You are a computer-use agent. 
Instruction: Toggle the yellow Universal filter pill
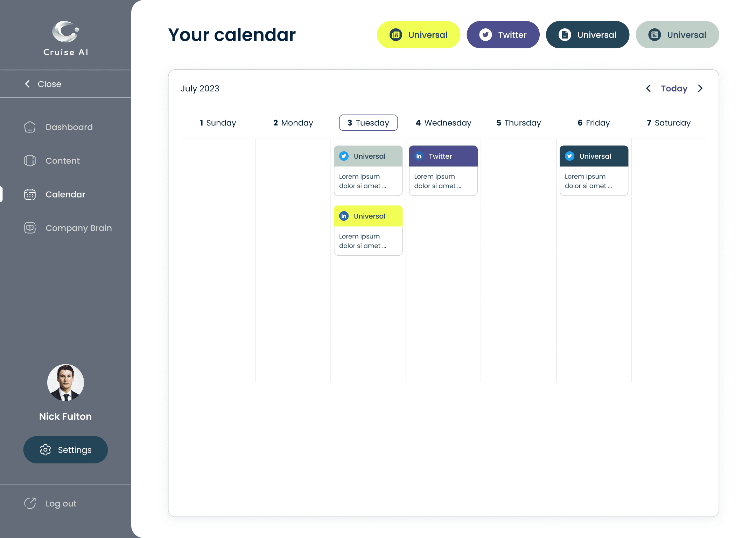[418, 35]
